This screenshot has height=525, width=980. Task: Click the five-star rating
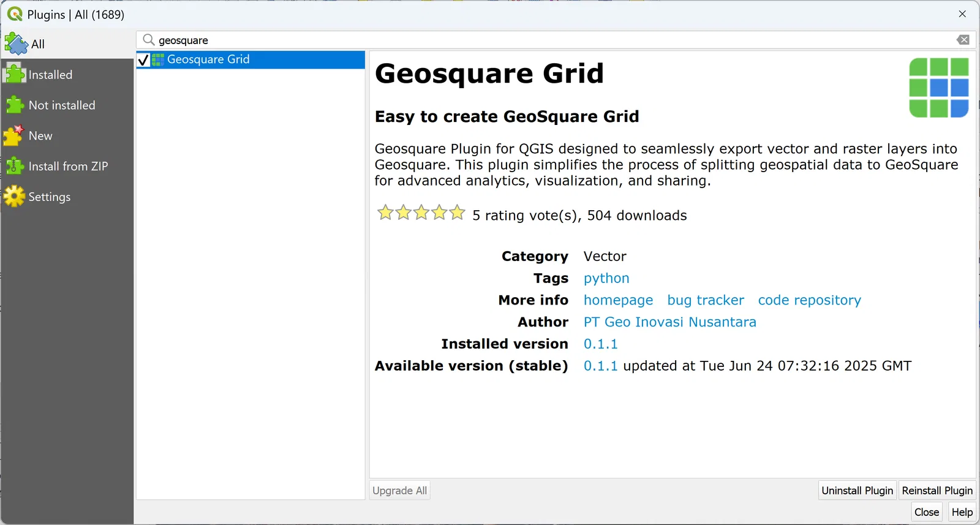coord(421,213)
